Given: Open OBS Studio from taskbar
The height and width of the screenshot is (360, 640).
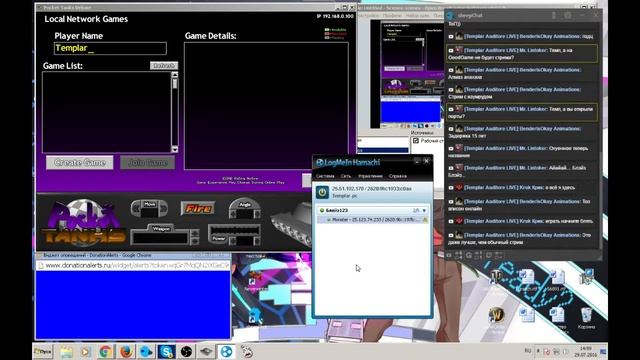Looking at the screenshot, I should pyautogui.click(x=186, y=351).
